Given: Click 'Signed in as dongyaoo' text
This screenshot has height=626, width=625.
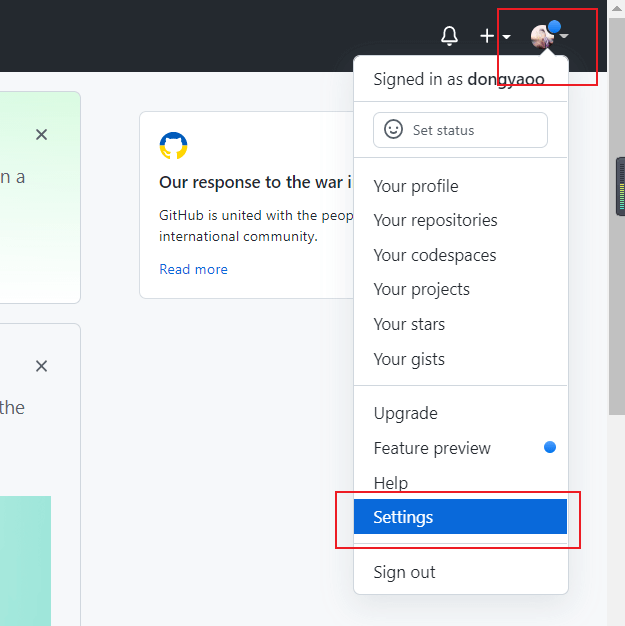Looking at the screenshot, I should tap(459, 79).
